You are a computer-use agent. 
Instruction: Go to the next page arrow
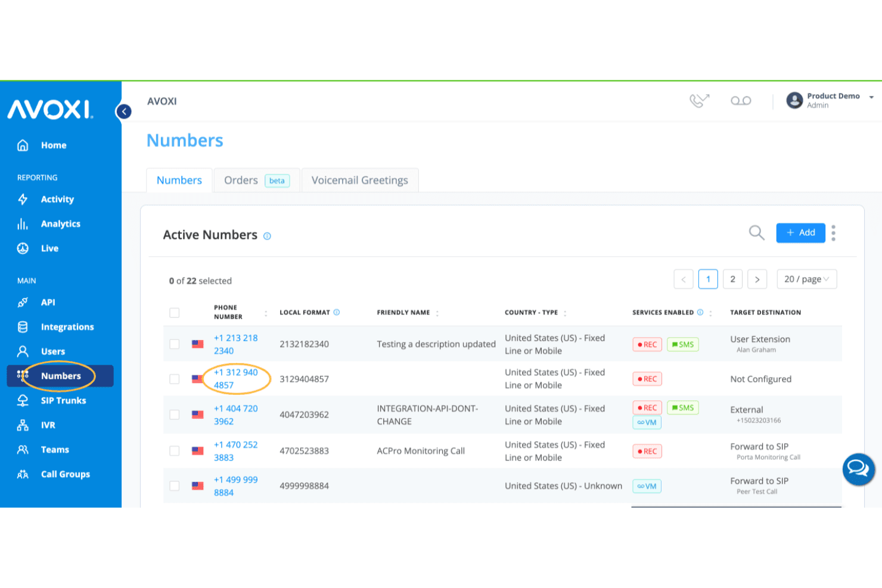pos(757,279)
